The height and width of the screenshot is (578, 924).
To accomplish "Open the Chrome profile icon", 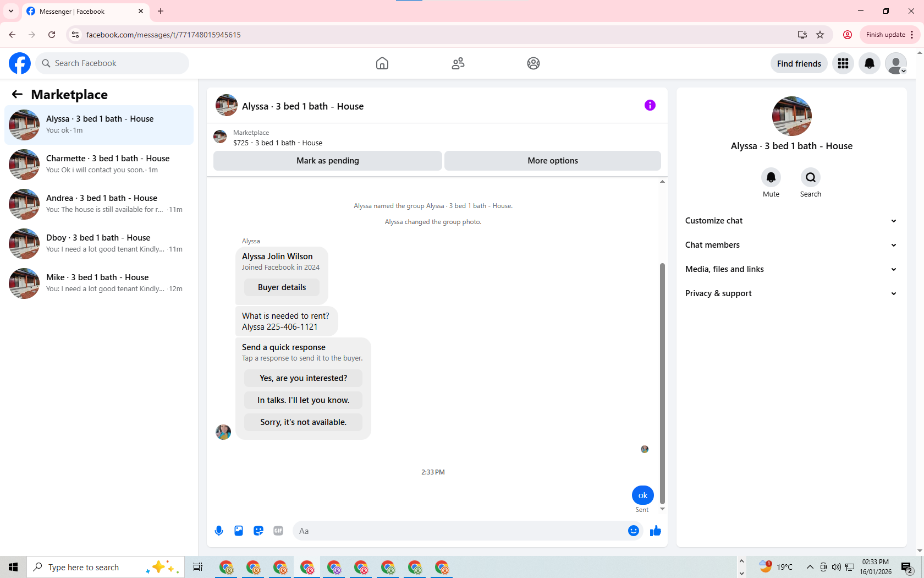I will 848,35.
